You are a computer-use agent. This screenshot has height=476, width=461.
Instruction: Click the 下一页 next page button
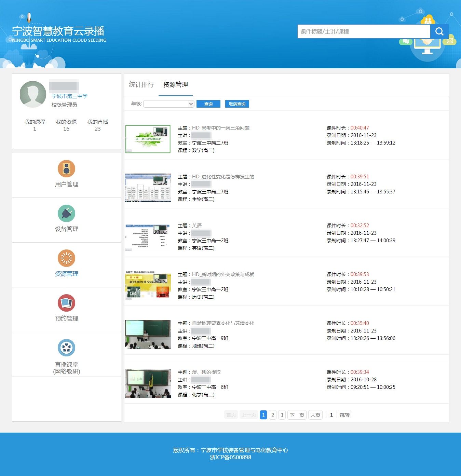(x=297, y=415)
